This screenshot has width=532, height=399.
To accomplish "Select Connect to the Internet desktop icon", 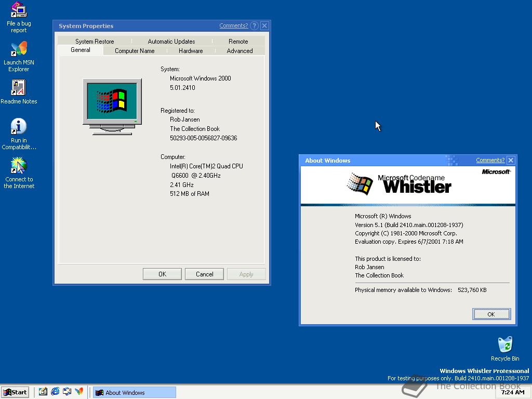I will click(19, 172).
